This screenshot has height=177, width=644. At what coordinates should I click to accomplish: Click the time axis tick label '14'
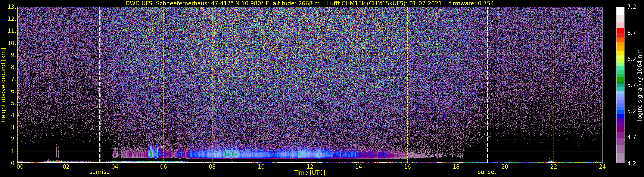[x=358, y=167]
